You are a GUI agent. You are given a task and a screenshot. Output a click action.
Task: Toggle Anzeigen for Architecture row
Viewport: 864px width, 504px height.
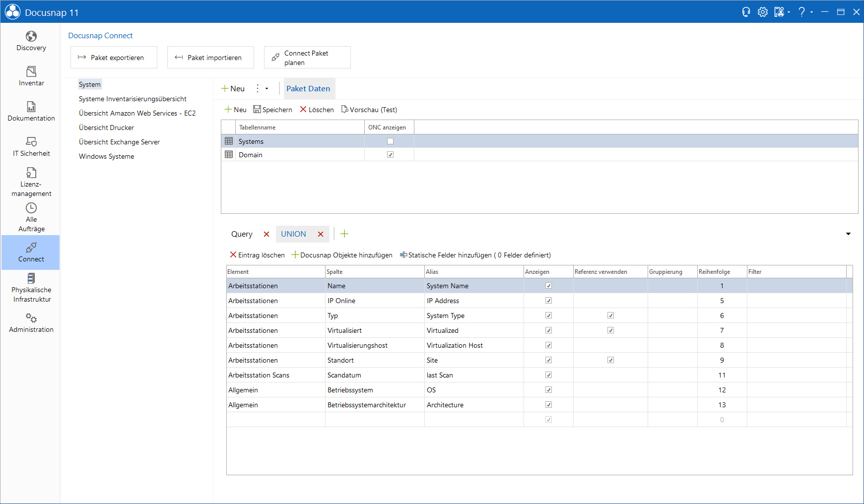[x=548, y=405]
